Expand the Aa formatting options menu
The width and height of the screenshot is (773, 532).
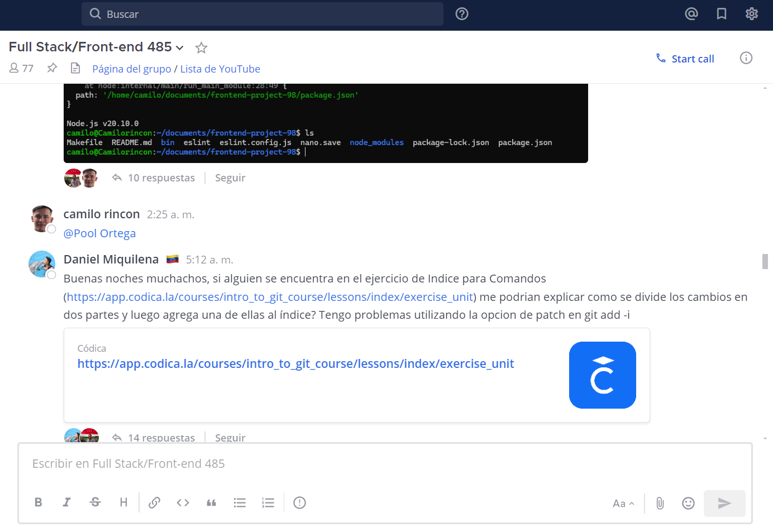pos(623,504)
